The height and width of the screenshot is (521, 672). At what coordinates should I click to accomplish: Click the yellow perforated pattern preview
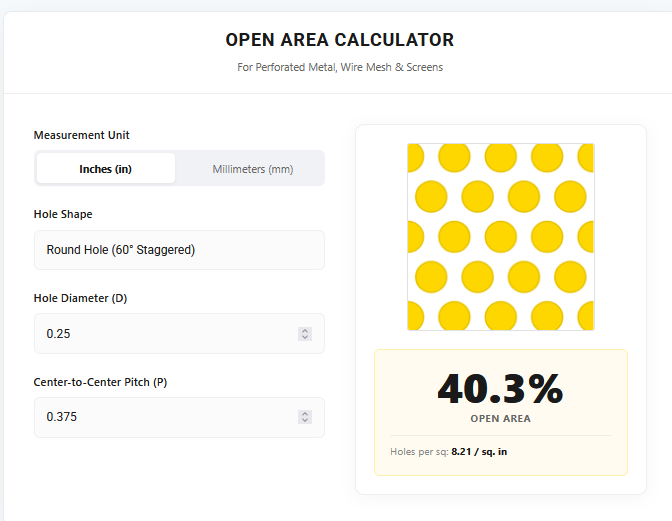[x=501, y=237]
